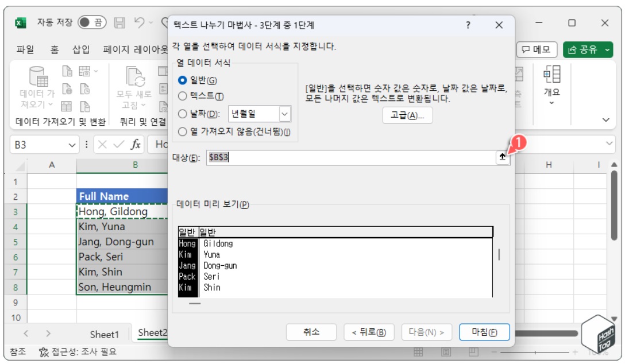Image resolution: width=625 pixels, height=364 pixels.
Task: Click cell 'Hong, Gildong'
Action: click(122, 211)
